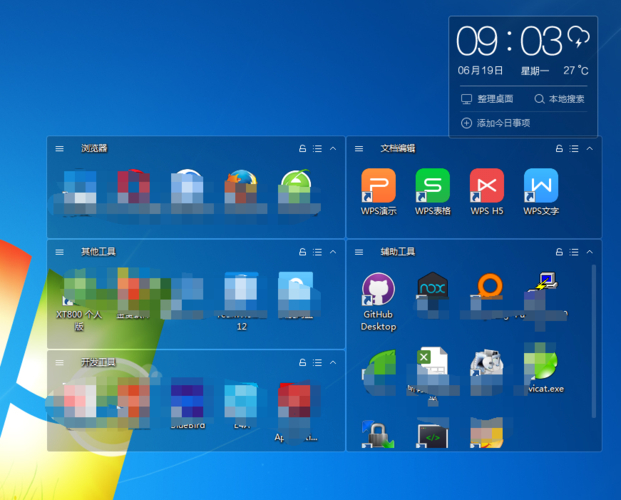Open hamburger menu of 浏览器 panel

(59, 149)
